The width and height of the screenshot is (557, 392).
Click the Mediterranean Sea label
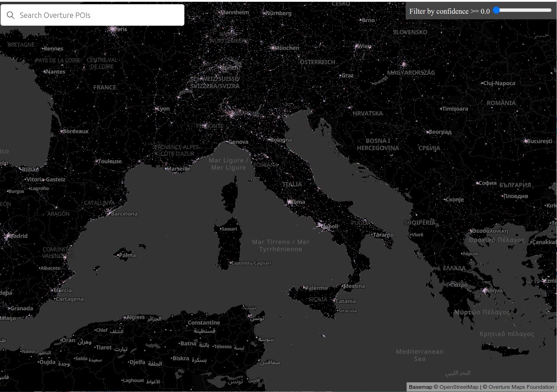pyautogui.click(x=419, y=355)
